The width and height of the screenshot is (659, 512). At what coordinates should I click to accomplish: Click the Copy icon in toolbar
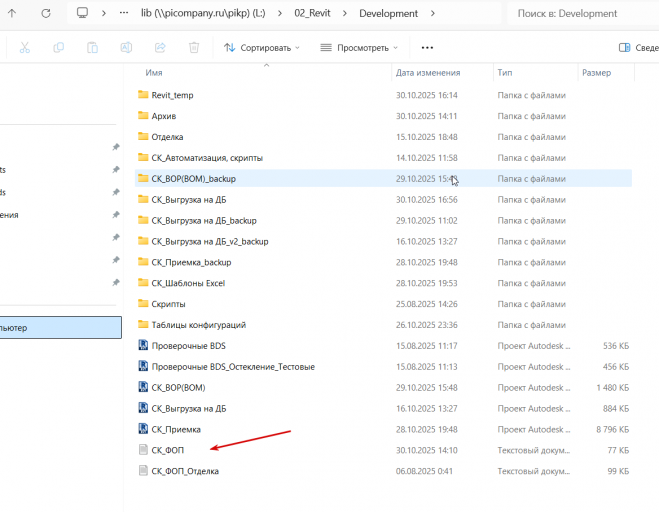58,48
